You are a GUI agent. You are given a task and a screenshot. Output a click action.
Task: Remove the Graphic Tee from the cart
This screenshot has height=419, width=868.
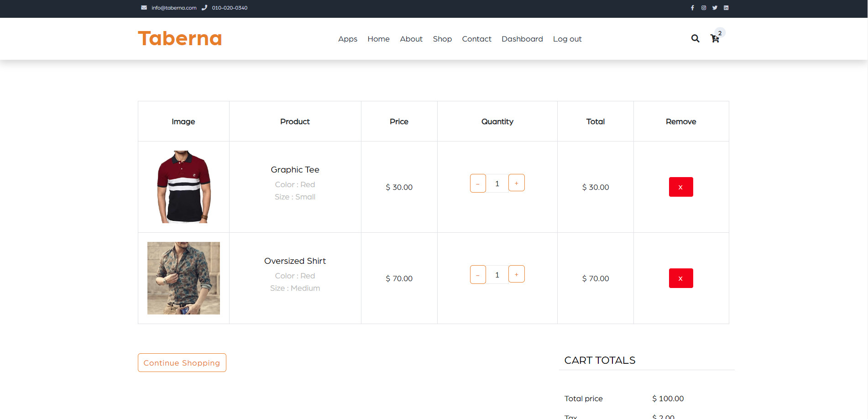tap(681, 187)
